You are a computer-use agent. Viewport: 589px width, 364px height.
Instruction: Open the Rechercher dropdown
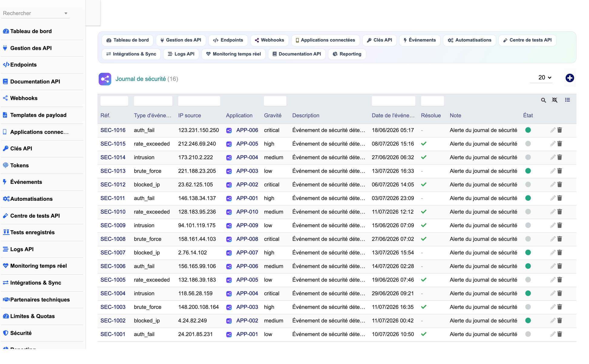click(x=35, y=13)
